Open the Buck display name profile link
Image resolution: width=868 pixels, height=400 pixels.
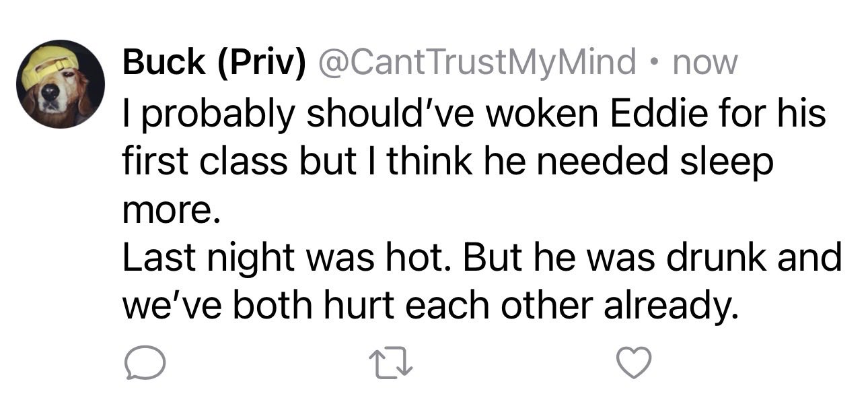tap(164, 63)
